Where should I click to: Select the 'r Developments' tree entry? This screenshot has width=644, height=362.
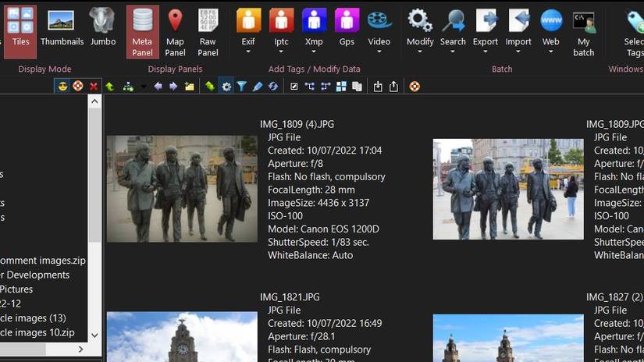tap(35, 275)
